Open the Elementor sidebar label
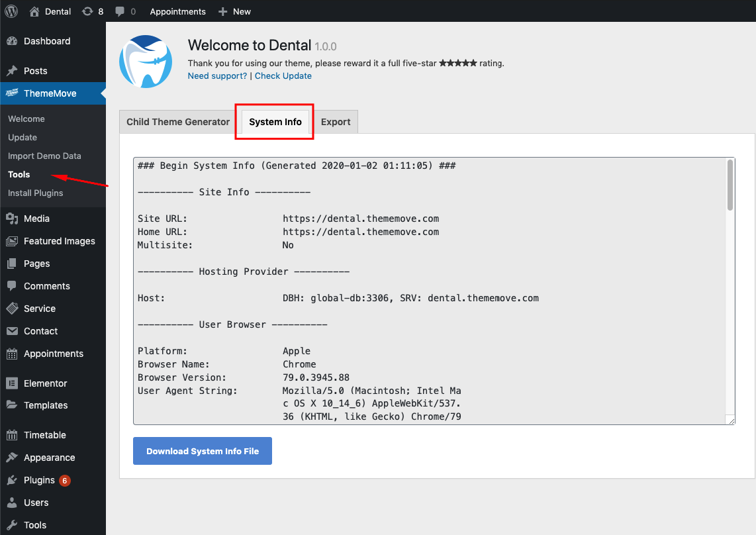The width and height of the screenshot is (756, 535). 45,383
